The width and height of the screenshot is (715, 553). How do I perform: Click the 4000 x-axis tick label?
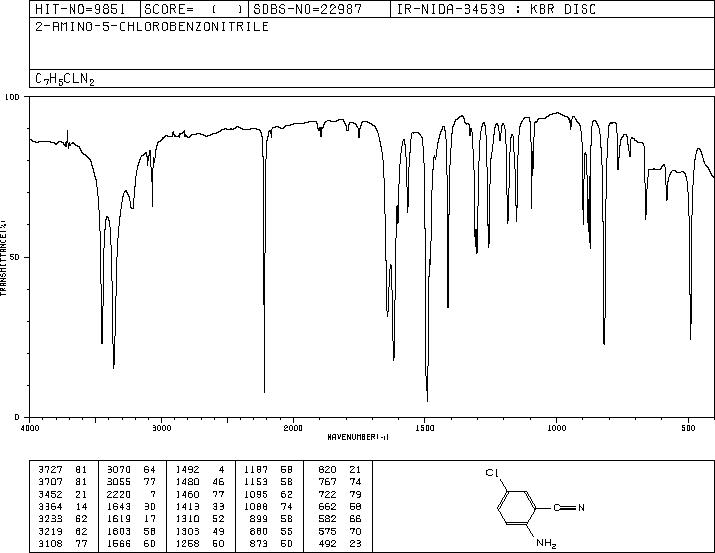coord(30,428)
